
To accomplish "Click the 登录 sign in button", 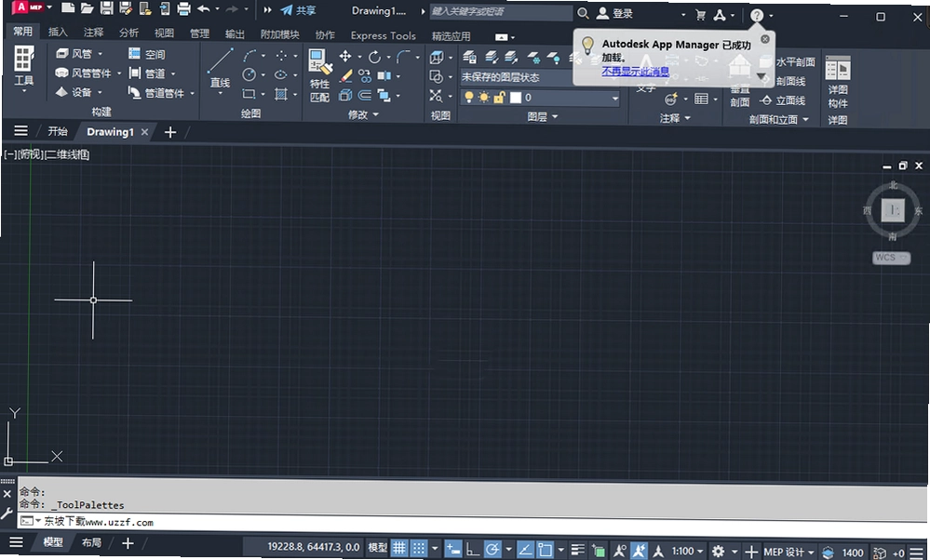I will point(615,14).
